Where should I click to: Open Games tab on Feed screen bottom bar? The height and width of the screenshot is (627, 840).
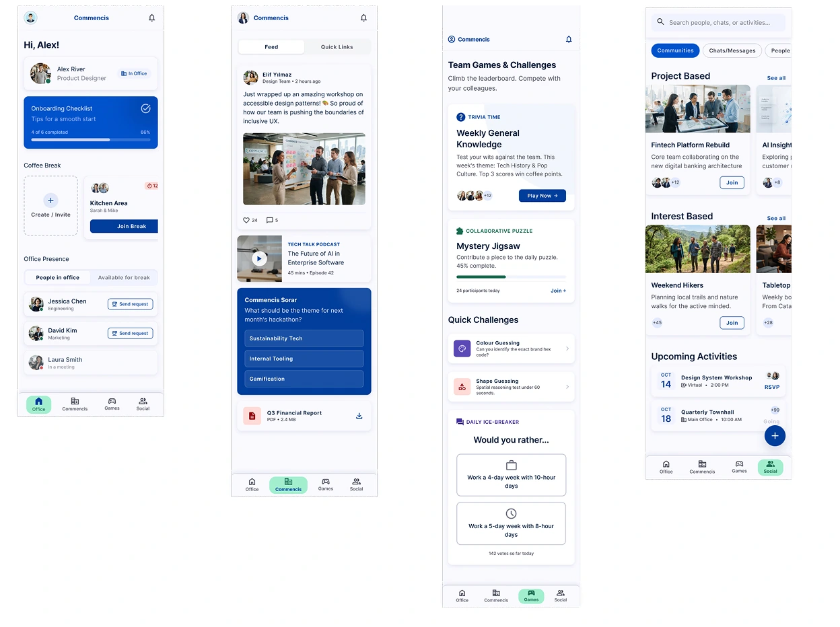[x=326, y=484]
